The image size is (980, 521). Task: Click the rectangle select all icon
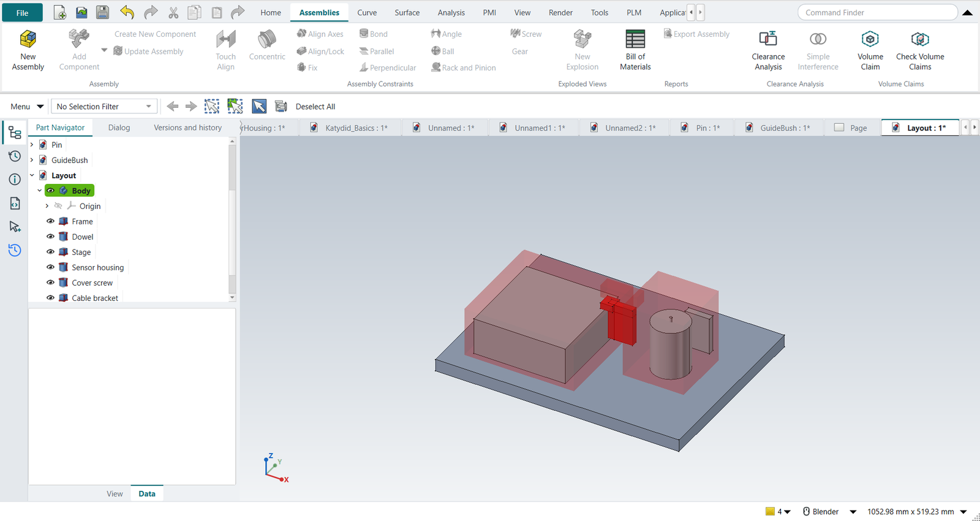point(212,107)
